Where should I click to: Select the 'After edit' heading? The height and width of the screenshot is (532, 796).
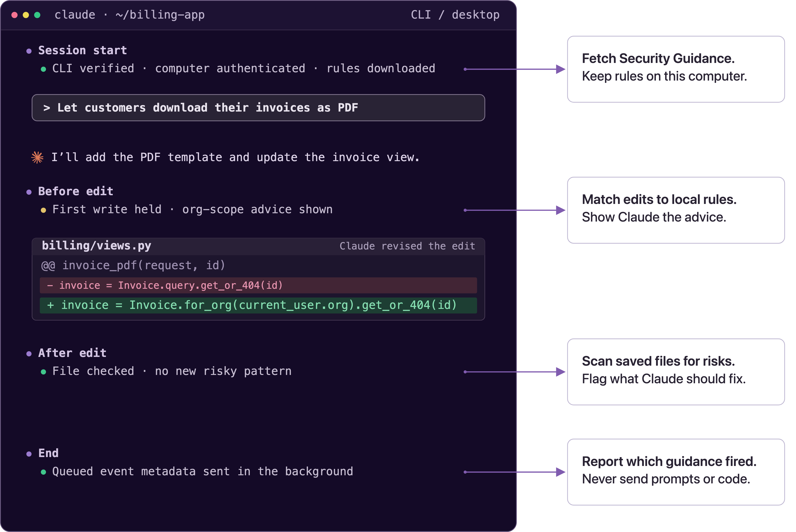pos(72,353)
